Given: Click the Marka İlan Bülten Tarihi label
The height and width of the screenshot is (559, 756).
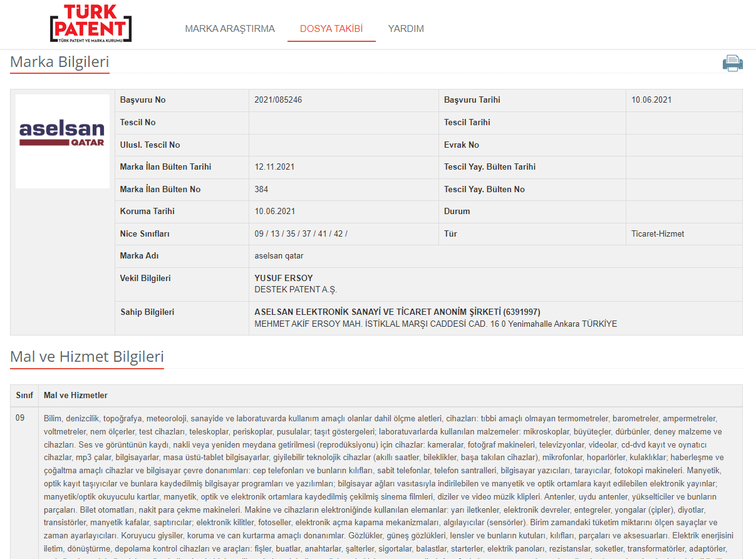Looking at the screenshot, I should pos(165,167).
